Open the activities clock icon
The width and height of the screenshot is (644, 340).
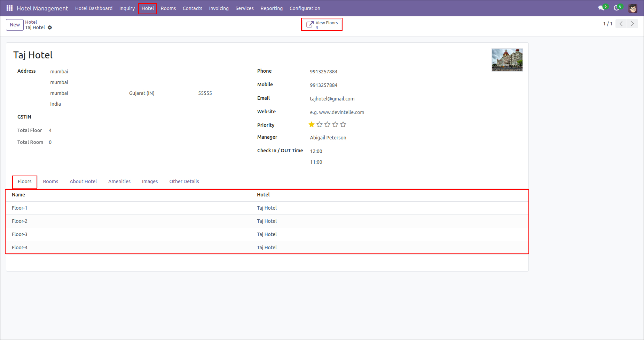(617, 8)
